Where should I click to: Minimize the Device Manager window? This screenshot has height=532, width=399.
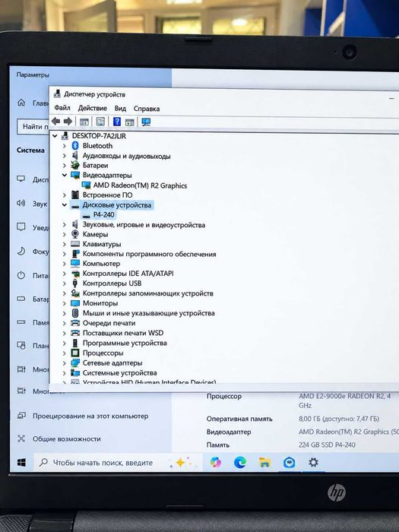[x=391, y=98]
